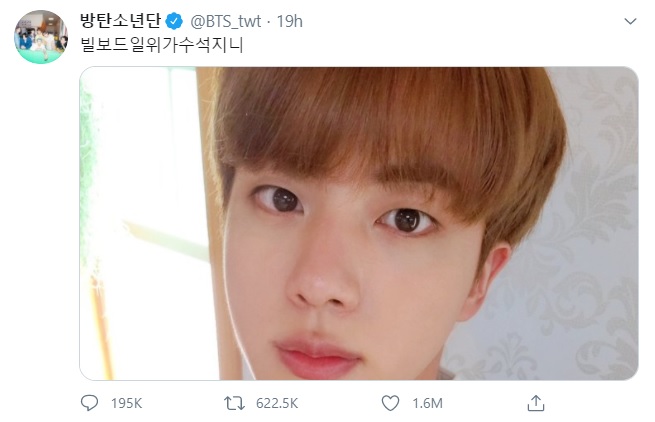Like the tweet with the heart icon

pos(390,402)
